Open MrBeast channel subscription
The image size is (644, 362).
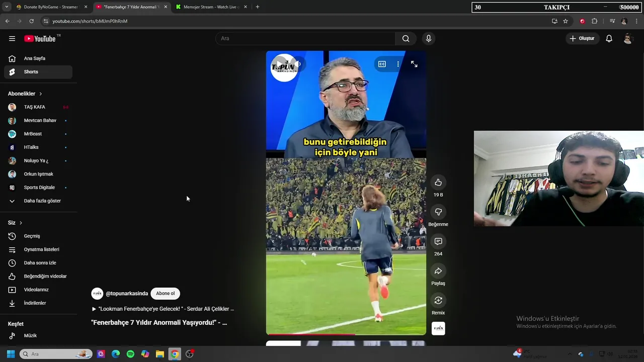click(38, 134)
